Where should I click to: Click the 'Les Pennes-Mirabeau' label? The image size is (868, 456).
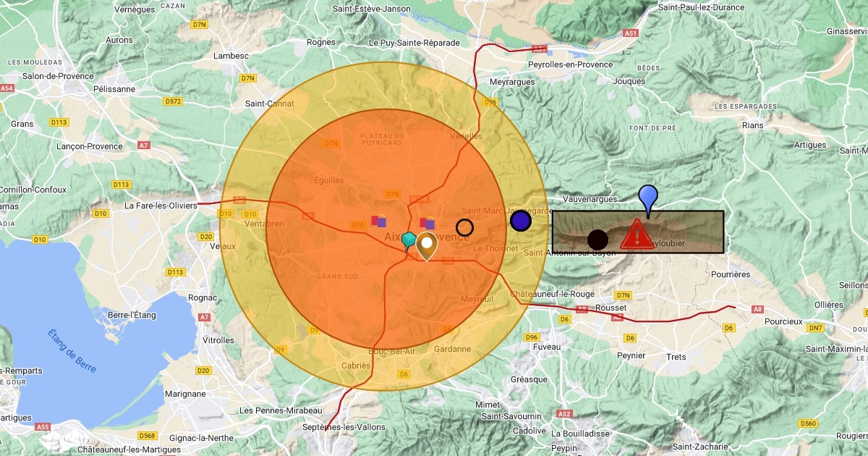280,410
